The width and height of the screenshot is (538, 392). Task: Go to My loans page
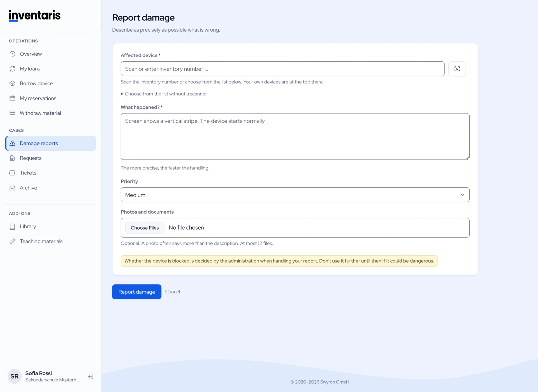pos(51,69)
